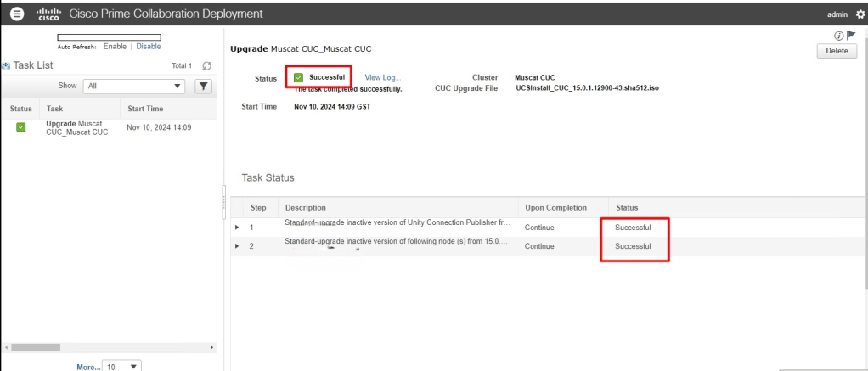
Task: Open the settings gear beside admin
Action: coord(860,14)
